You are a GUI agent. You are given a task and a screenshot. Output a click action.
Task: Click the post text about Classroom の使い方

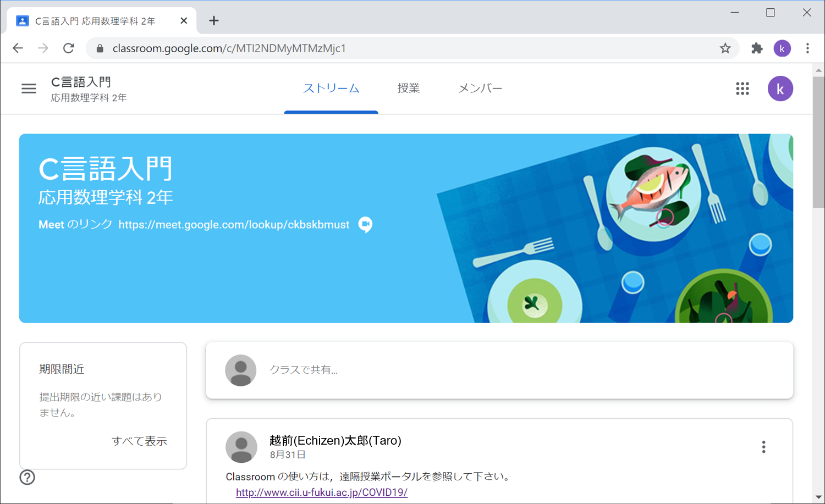369,477
